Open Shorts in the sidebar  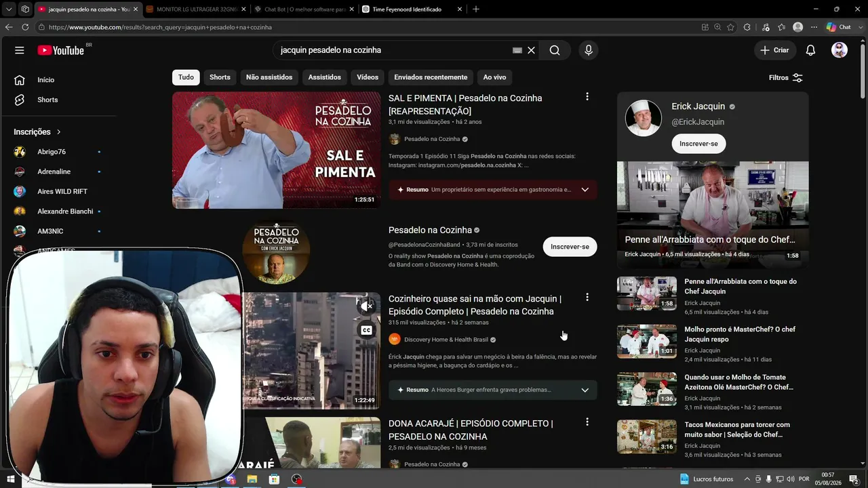[47, 100]
